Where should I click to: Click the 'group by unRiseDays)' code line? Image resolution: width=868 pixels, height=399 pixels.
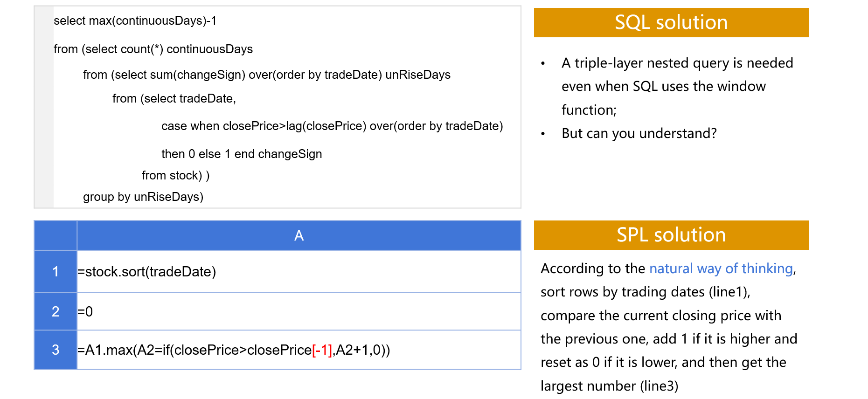point(143,197)
